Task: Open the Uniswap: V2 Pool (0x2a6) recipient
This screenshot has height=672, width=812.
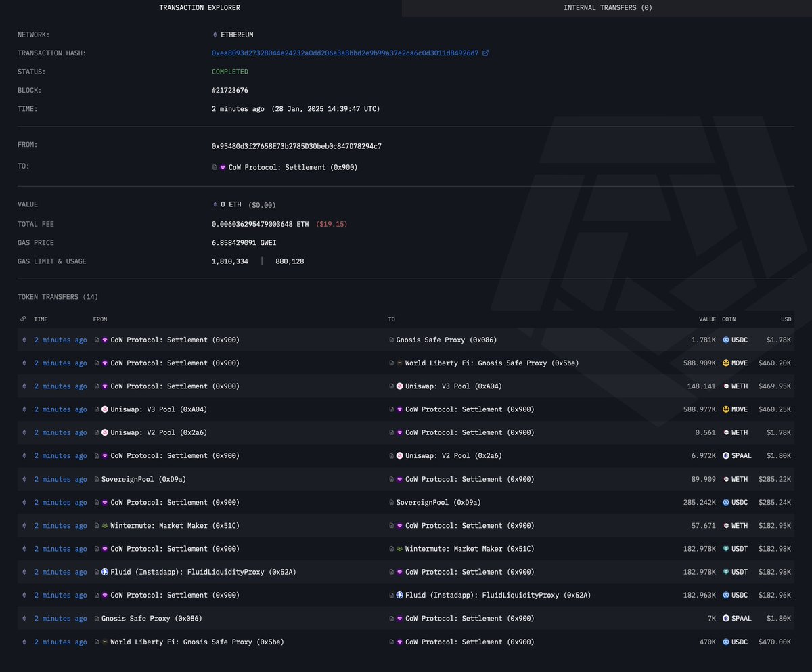Action: pyautogui.click(x=453, y=456)
